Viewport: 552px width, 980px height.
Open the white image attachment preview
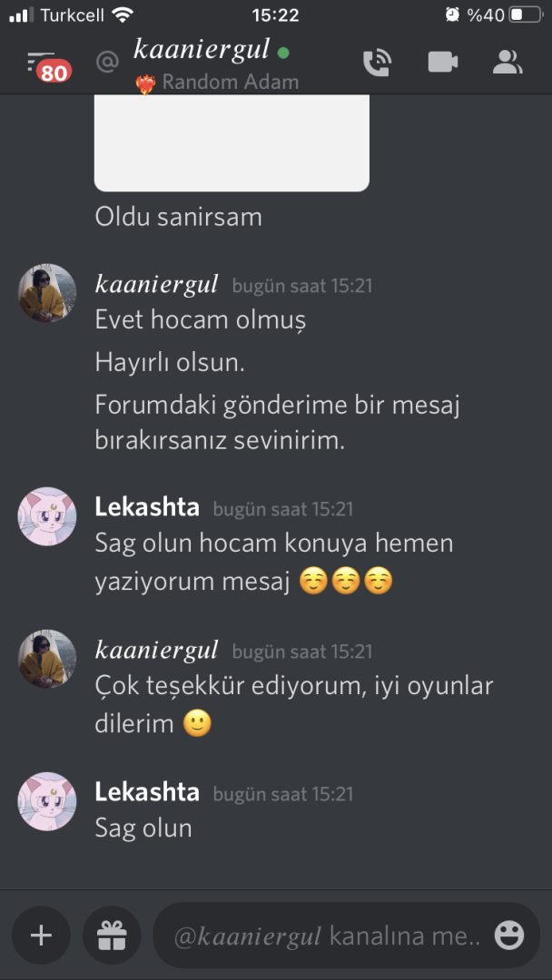232,142
